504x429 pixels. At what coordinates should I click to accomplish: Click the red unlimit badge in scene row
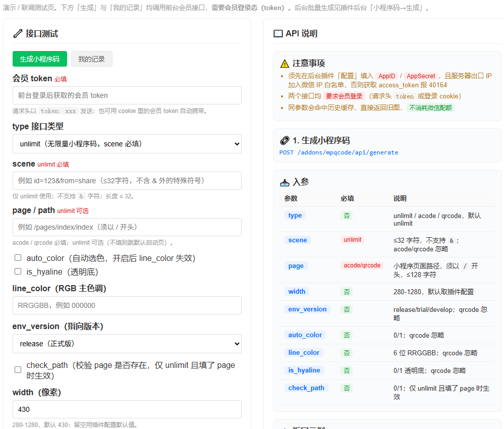[352, 240]
